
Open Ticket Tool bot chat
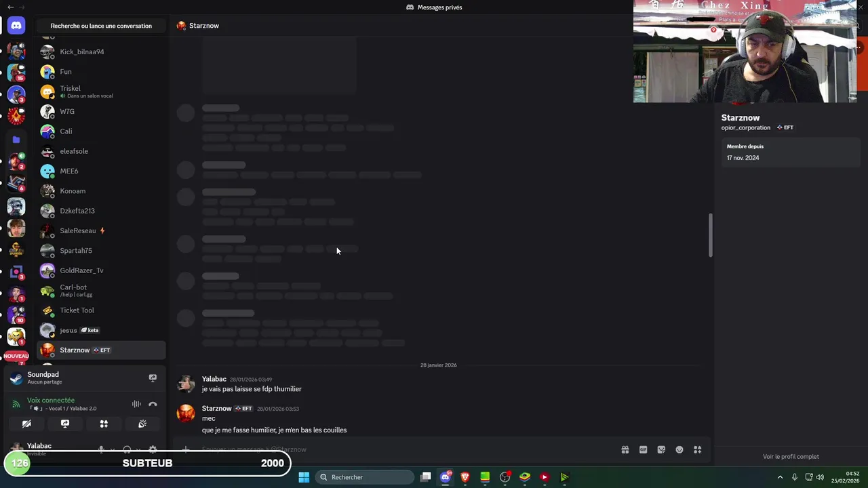pos(101,310)
